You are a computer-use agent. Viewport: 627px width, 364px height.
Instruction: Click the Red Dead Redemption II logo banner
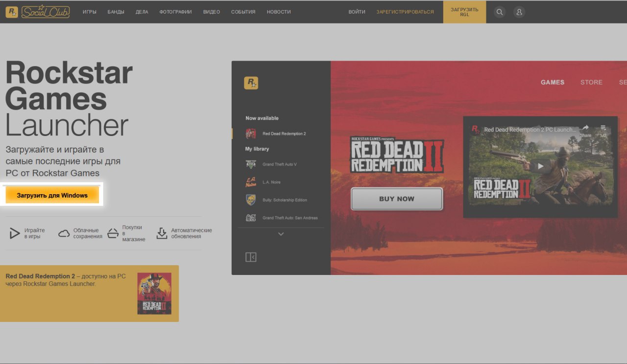click(397, 155)
